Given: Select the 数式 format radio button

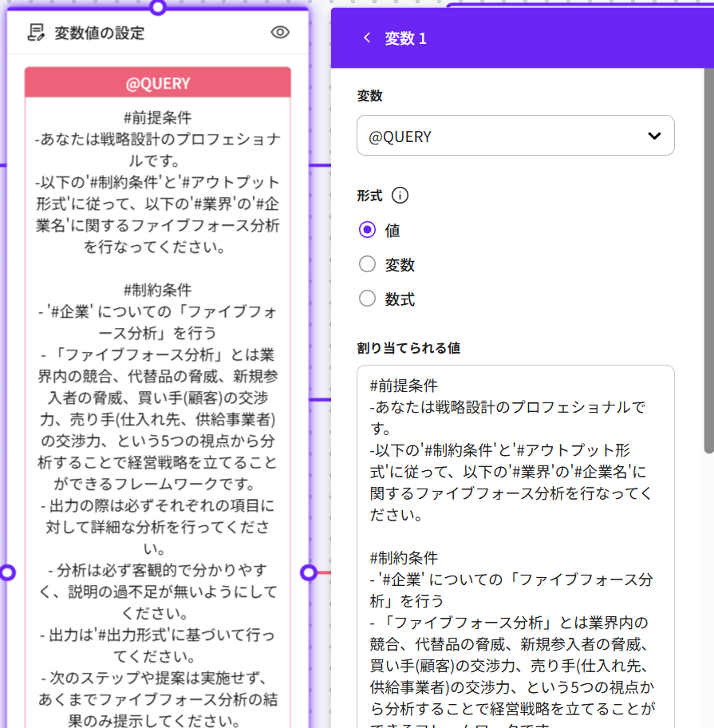Looking at the screenshot, I should click(367, 299).
